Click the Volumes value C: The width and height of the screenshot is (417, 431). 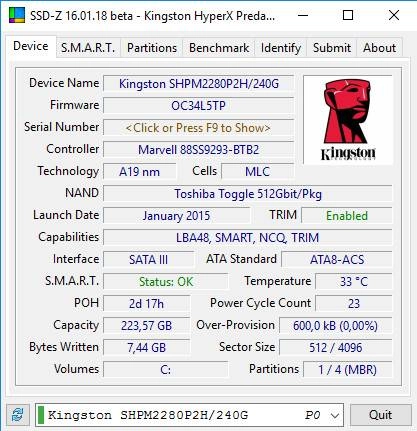[x=166, y=370]
